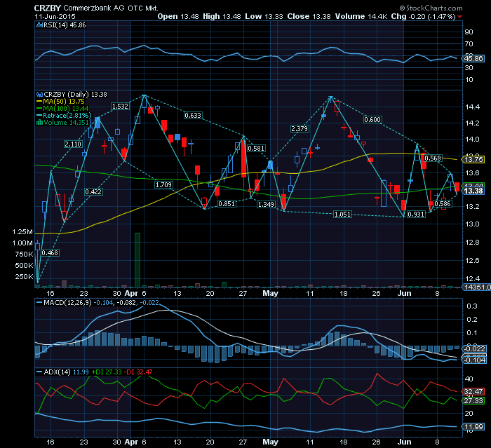This screenshot has width=491, height=448.
Task: Click the 12.4 price axis label
Action: click(x=472, y=278)
